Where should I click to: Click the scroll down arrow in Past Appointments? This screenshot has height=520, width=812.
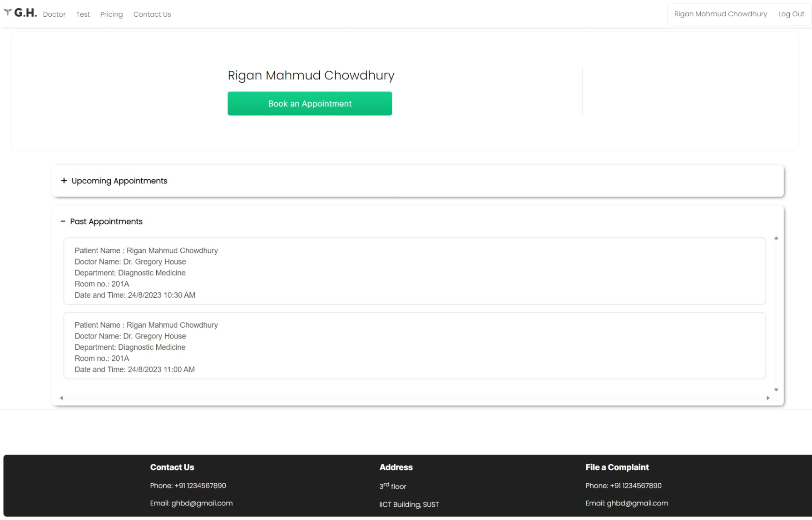coord(776,390)
